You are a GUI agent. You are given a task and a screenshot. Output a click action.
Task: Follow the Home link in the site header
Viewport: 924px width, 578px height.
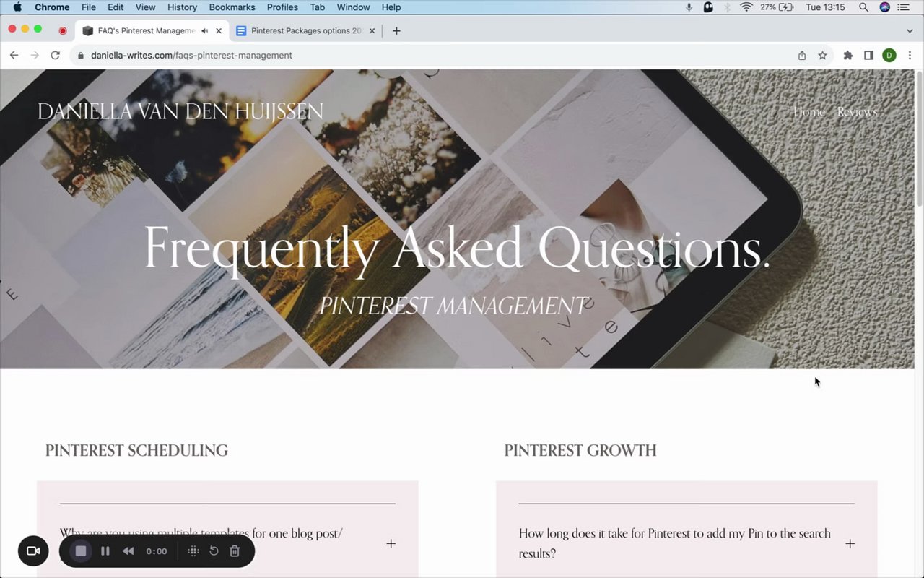pos(808,111)
